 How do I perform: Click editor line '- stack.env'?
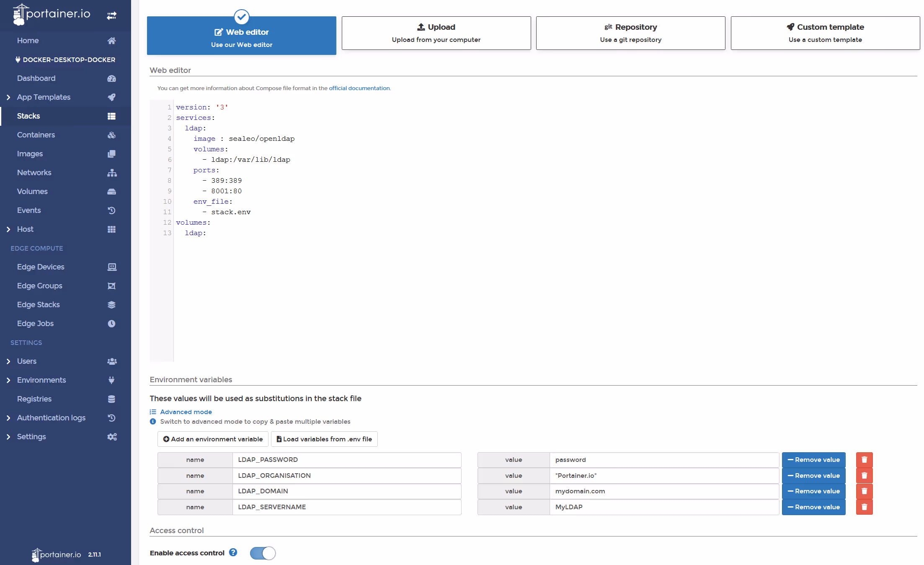click(226, 212)
